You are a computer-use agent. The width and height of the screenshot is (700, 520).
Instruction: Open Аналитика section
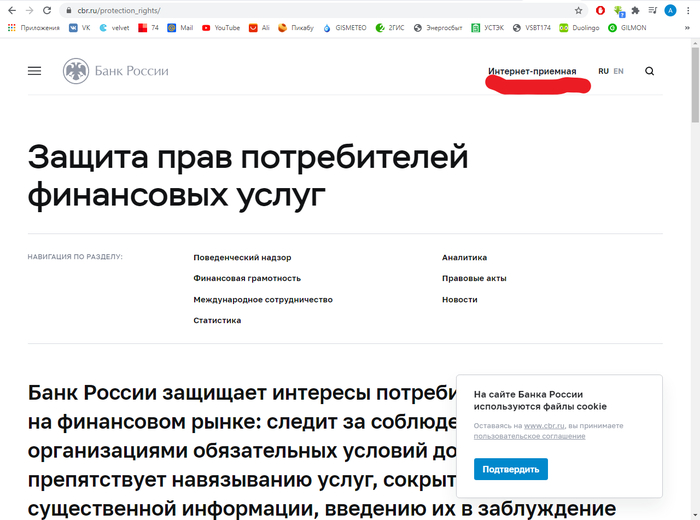(464, 258)
